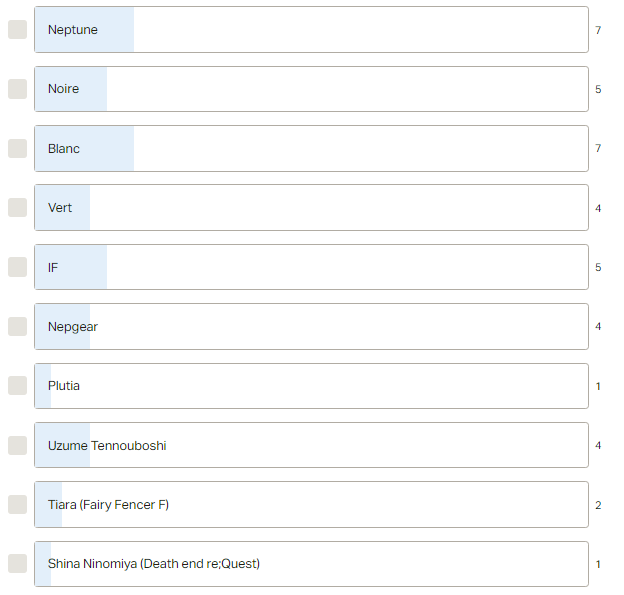Screen dimensions: 624x595
Task: Pick Shina Ninomiya (Death end re;Quest) row
Action: pos(311,564)
